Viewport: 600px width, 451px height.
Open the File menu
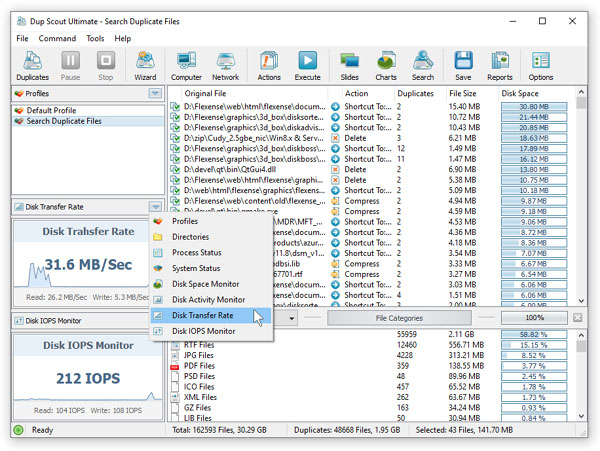click(x=22, y=39)
